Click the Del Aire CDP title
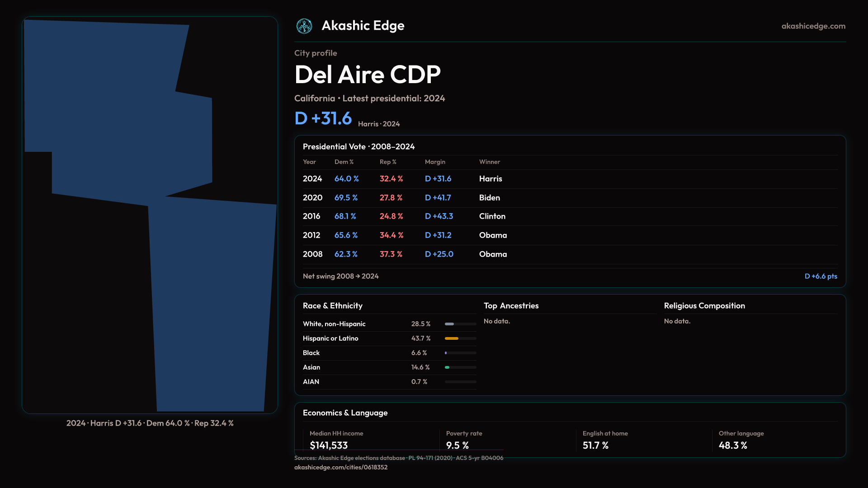Screen dimensions: 868x488 [367, 75]
